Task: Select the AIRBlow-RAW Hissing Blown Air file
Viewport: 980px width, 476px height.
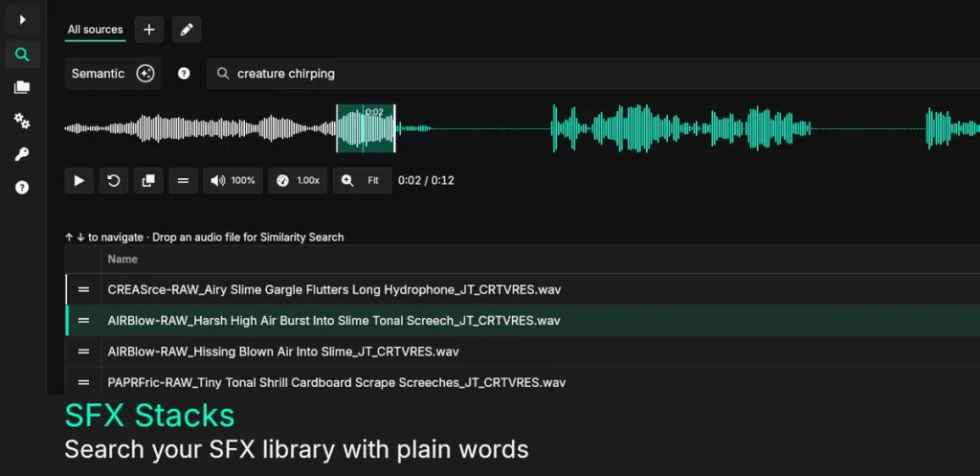Action: coord(523,351)
